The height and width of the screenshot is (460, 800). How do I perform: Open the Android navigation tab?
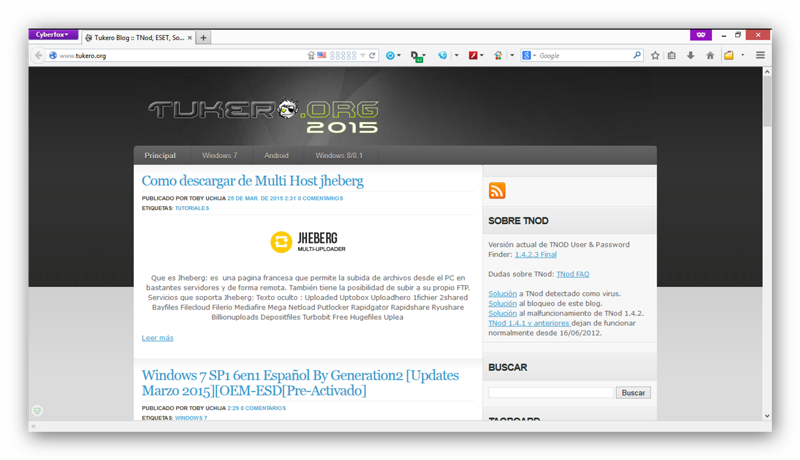pos(276,156)
